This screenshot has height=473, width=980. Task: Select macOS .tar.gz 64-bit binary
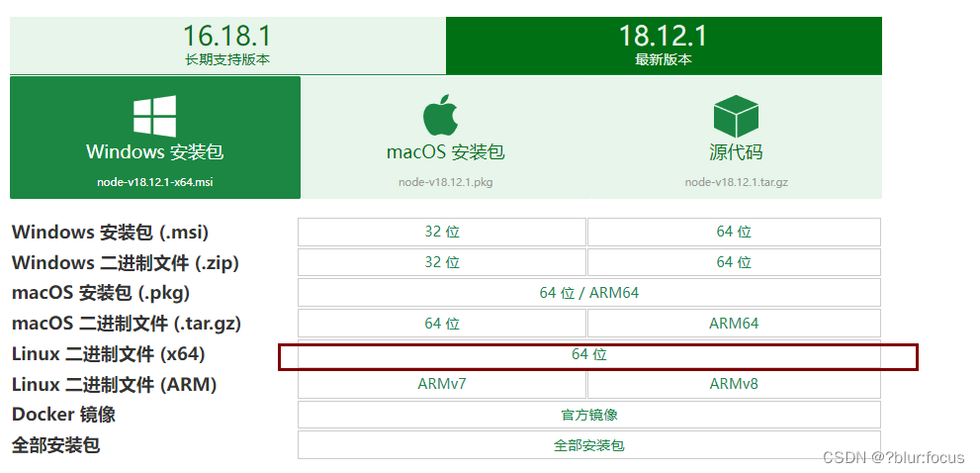click(x=442, y=324)
